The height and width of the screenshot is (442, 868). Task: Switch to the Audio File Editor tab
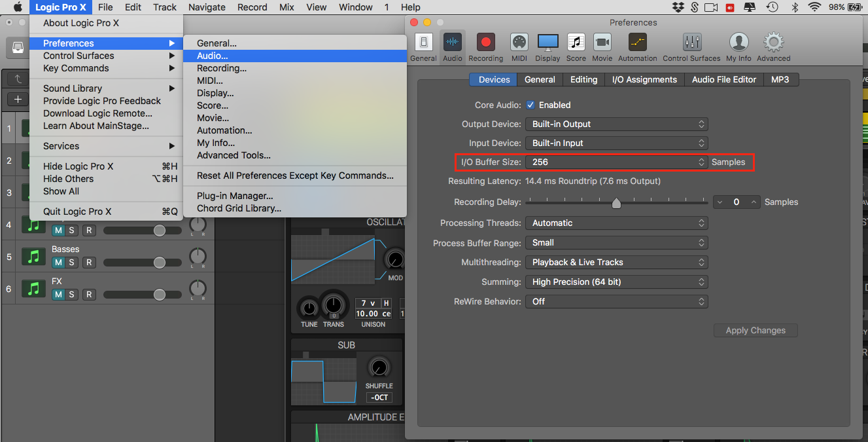[x=724, y=79]
